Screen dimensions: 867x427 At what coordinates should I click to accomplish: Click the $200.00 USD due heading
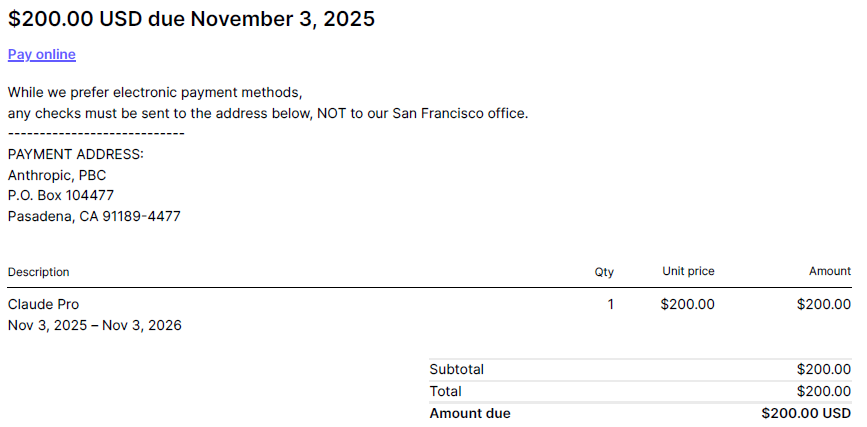point(191,18)
